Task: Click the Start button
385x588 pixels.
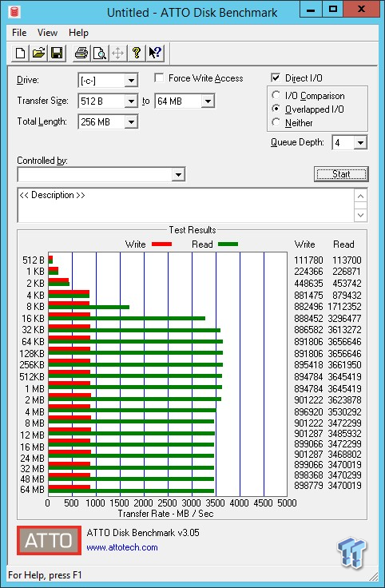Action: [341, 174]
